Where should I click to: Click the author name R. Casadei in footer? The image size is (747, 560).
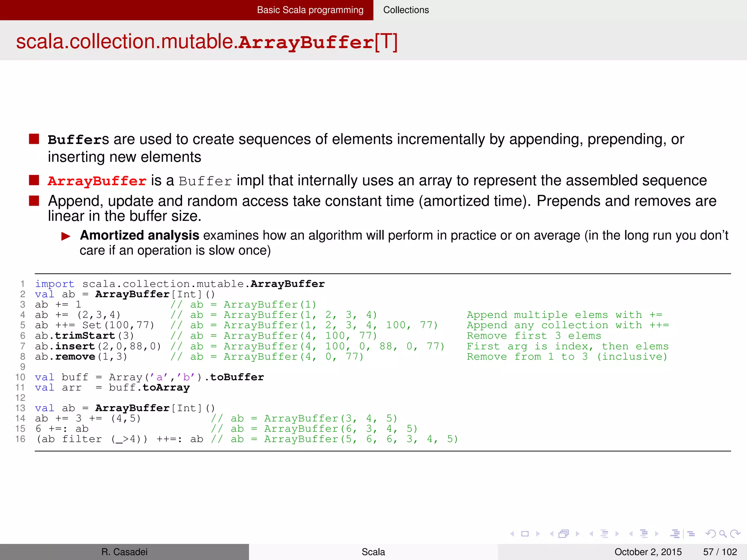124,552
